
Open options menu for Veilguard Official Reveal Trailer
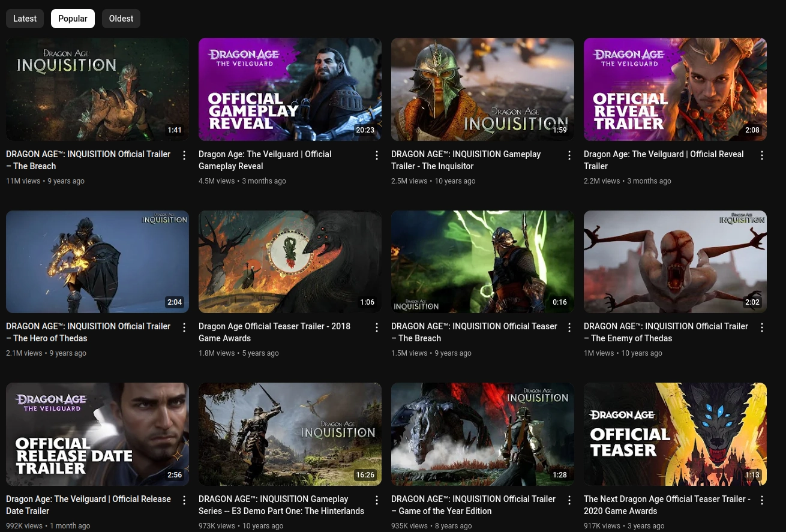762,155
